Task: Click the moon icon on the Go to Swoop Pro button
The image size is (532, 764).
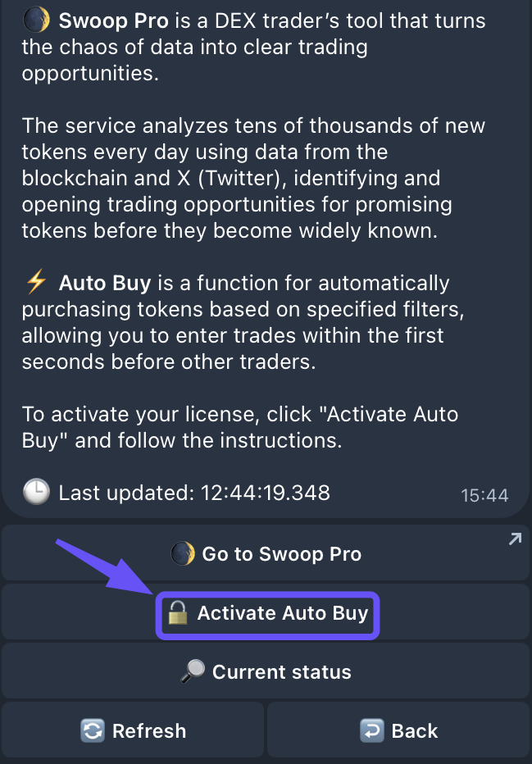Action: point(182,554)
